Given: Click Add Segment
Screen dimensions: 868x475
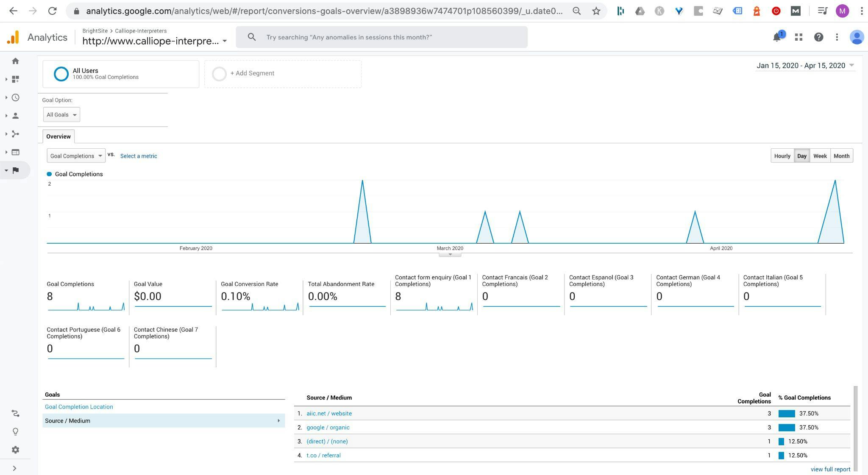Looking at the screenshot, I should click(x=283, y=74).
